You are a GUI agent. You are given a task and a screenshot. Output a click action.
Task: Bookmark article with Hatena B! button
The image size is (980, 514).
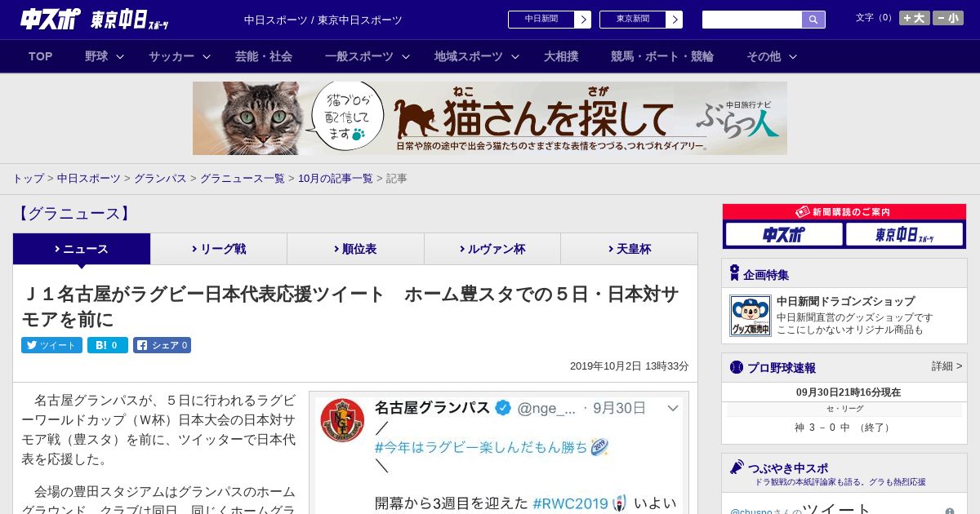(108, 345)
